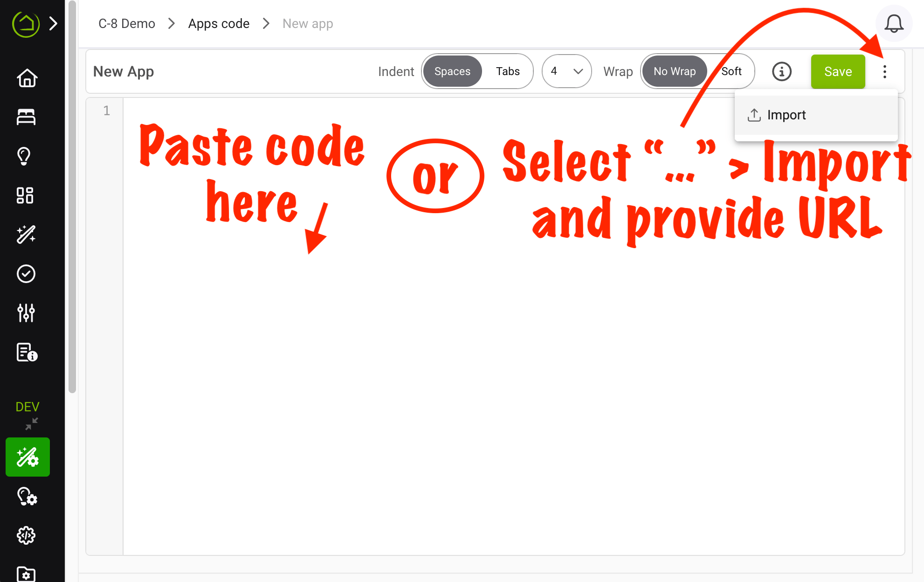Open the folder-with-gear icon at sidebar bottom
The image size is (924, 582).
coord(26,574)
